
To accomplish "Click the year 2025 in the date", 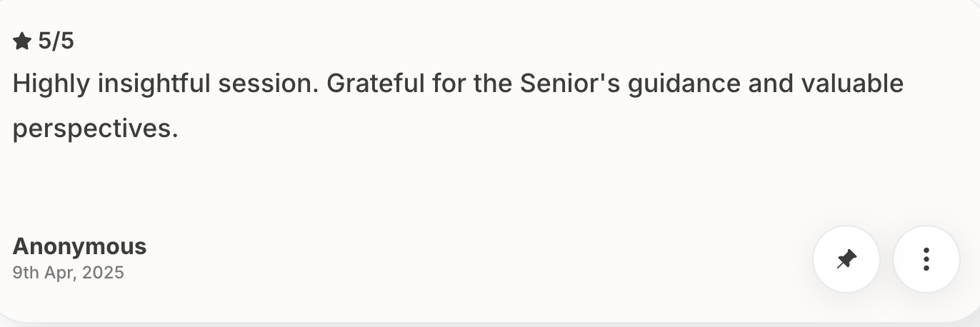I will click(103, 273).
